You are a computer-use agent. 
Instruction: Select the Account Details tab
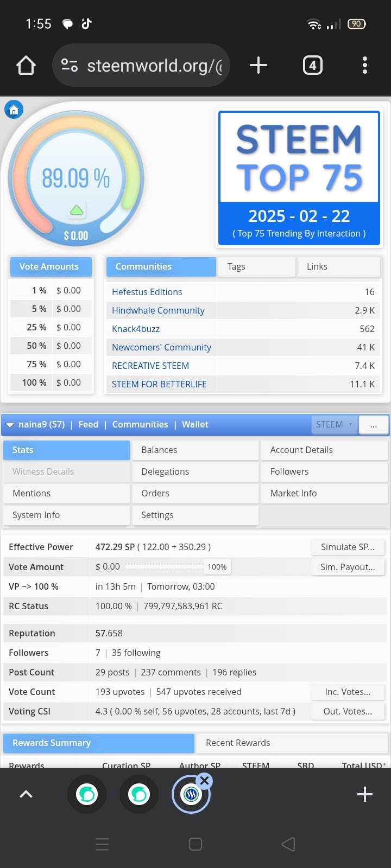click(x=324, y=450)
